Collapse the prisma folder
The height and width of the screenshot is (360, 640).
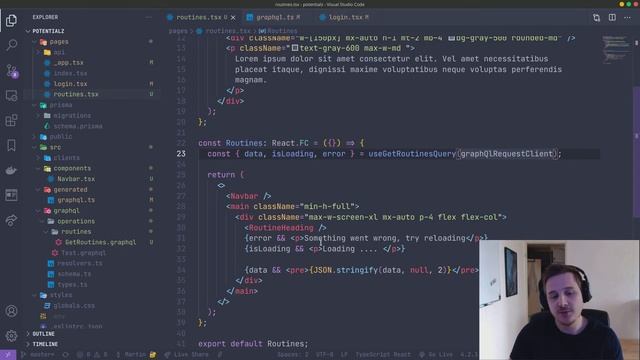[60, 105]
